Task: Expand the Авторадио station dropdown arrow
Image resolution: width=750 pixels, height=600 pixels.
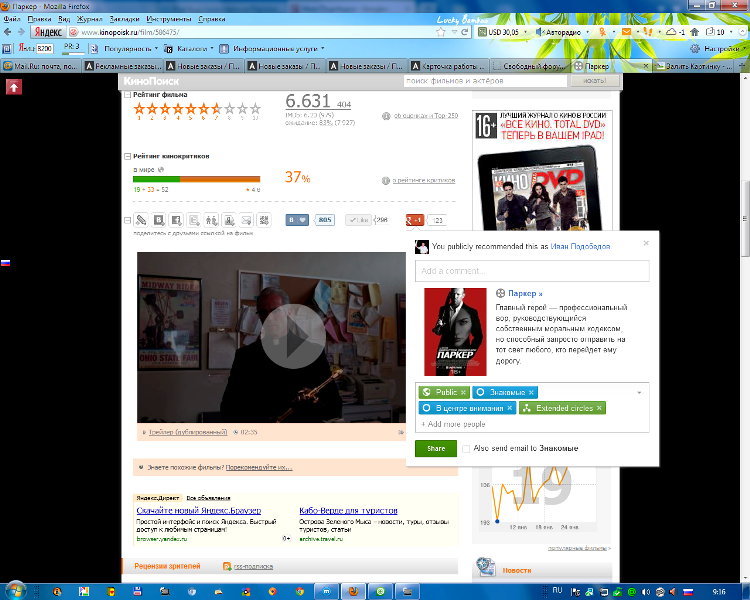Action: pos(588,32)
